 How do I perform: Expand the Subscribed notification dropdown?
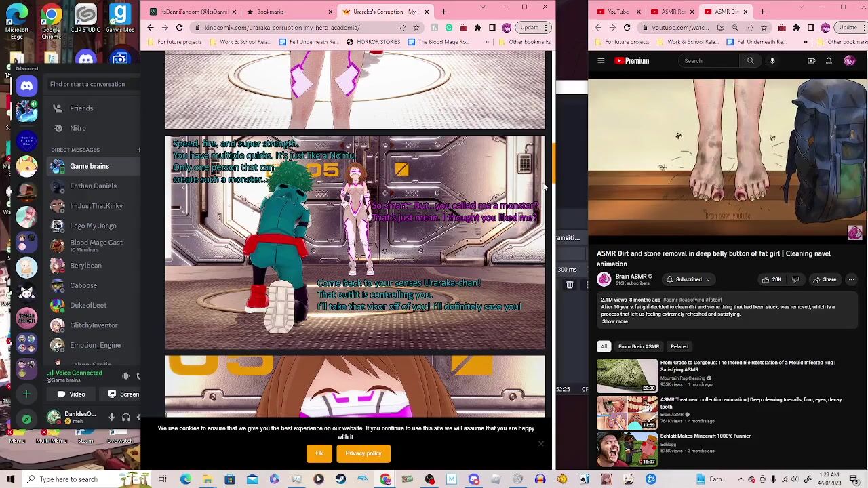tap(688, 279)
